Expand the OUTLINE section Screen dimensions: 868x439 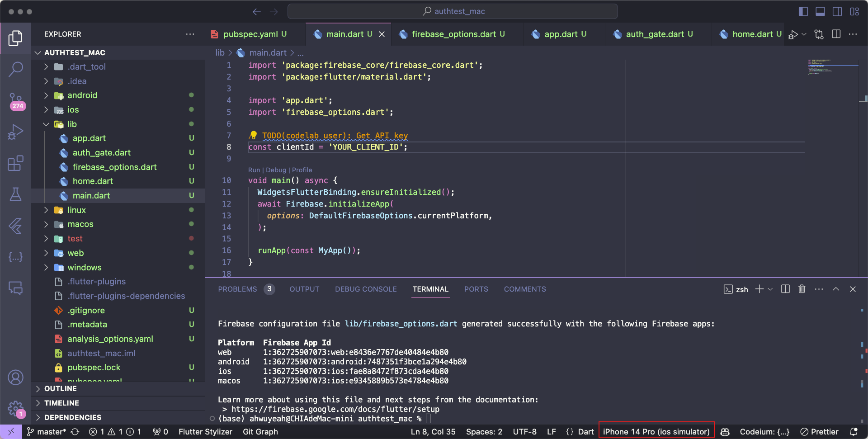[61, 388]
